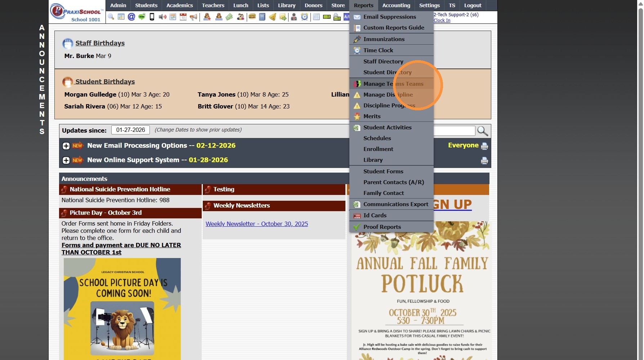
Task: Open Enrollment report
Action: click(392, 149)
